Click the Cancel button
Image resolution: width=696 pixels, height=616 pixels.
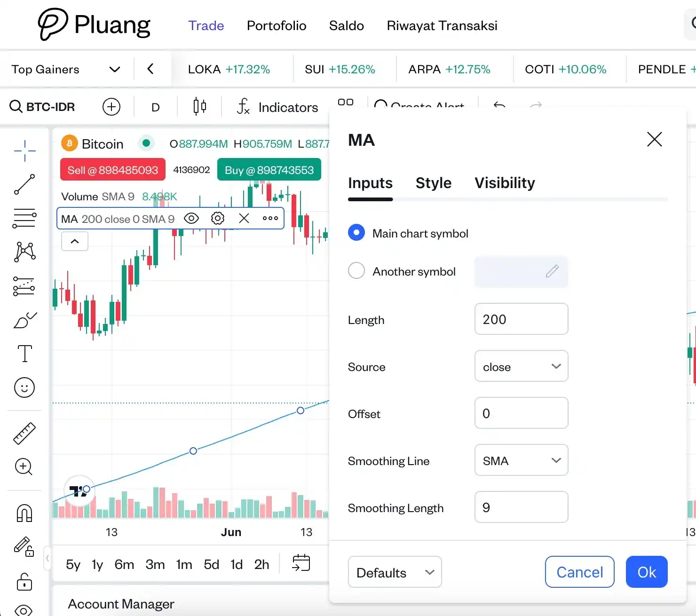579,572
